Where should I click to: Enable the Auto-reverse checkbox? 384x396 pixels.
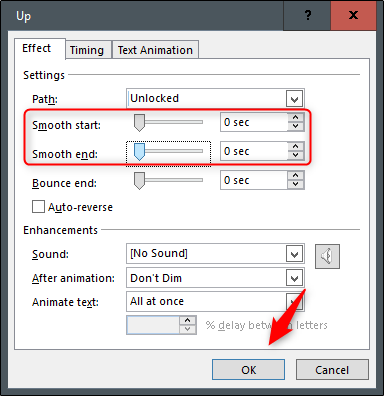click(38, 207)
